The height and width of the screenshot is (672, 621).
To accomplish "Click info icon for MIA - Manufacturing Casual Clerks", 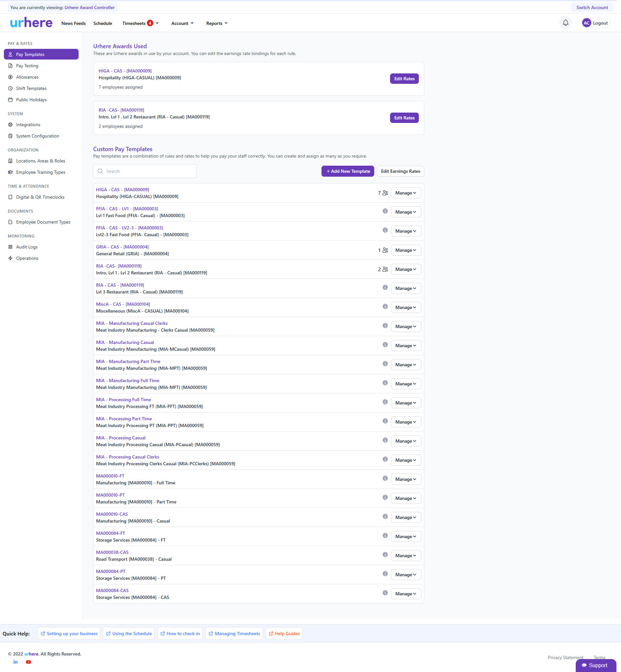I will [385, 326].
